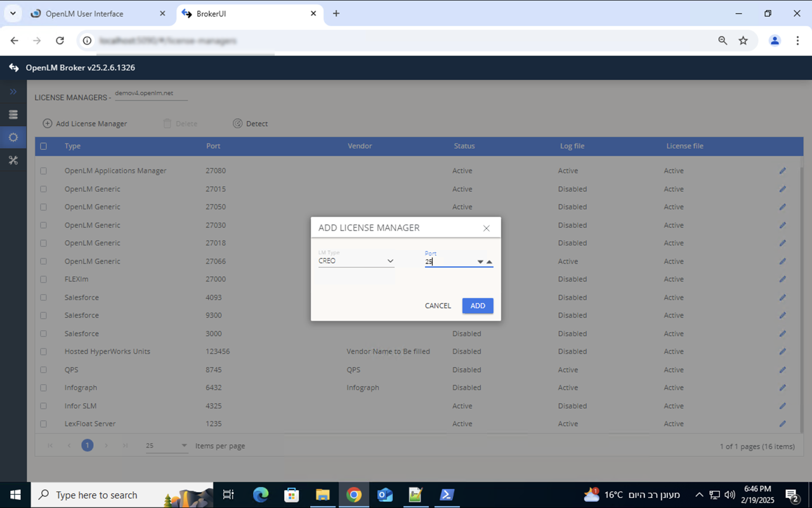Select the header checkbox to select all rows
Screen dimensions: 812x508
click(x=43, y=146)
